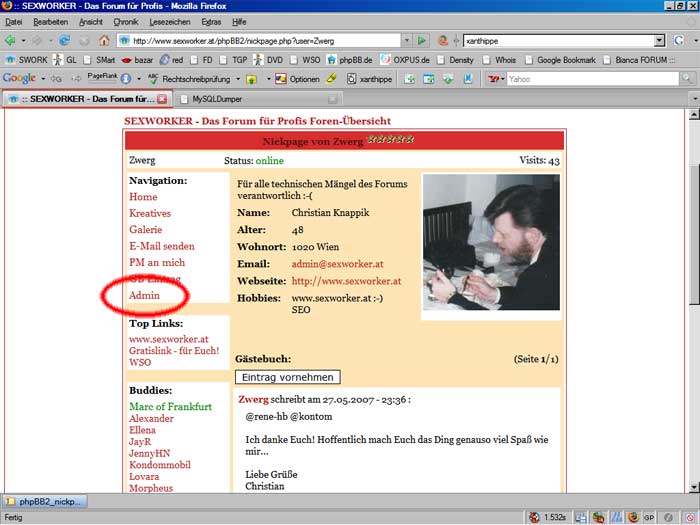Viewport: 700px width, 525px height.
Task: Open Gratislink - für Euch! link
Action: click(x=174, y=351)
